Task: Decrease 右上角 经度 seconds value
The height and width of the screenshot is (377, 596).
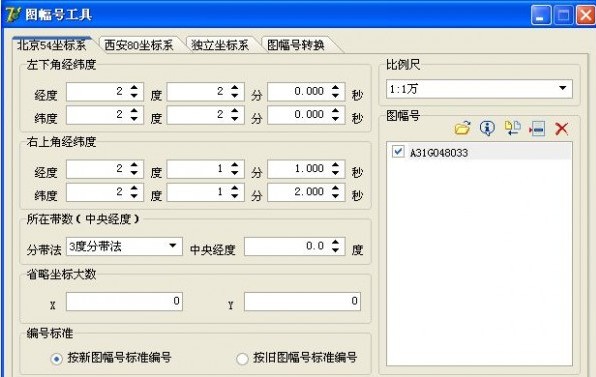Action: point(335,173)
